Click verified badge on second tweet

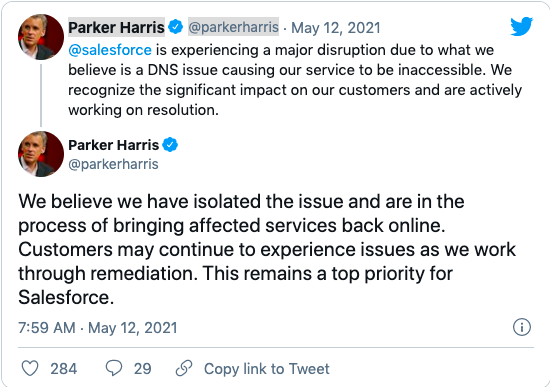(170, 145)
